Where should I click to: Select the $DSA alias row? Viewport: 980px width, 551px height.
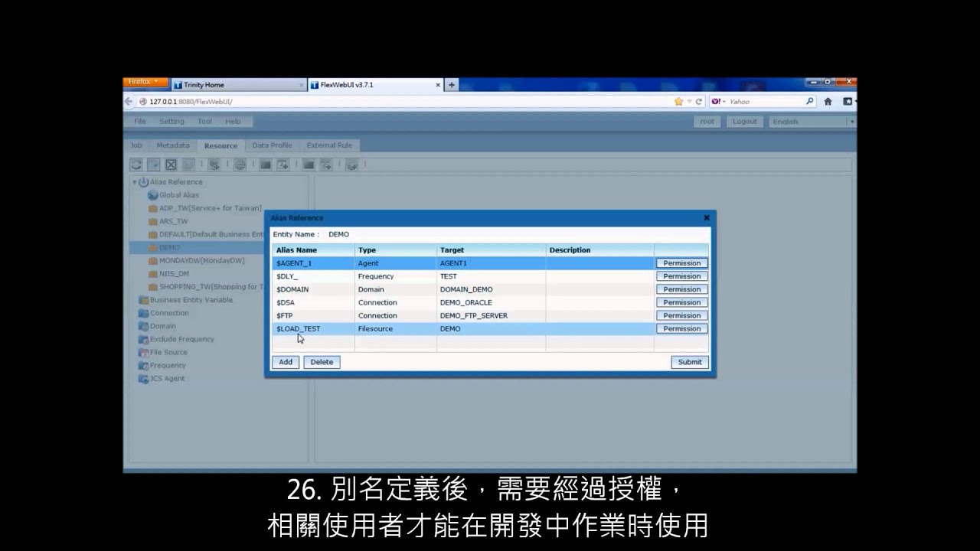490,302
